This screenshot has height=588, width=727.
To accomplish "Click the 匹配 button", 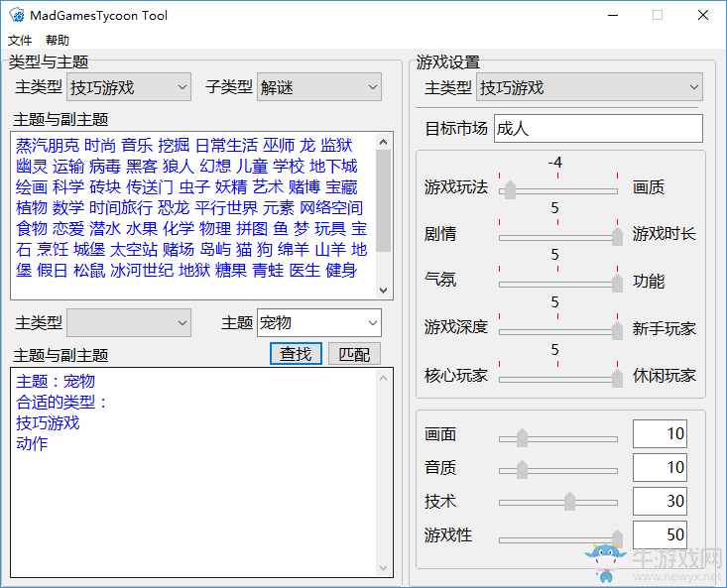I will pyautogui.click(x=354, y=354).
